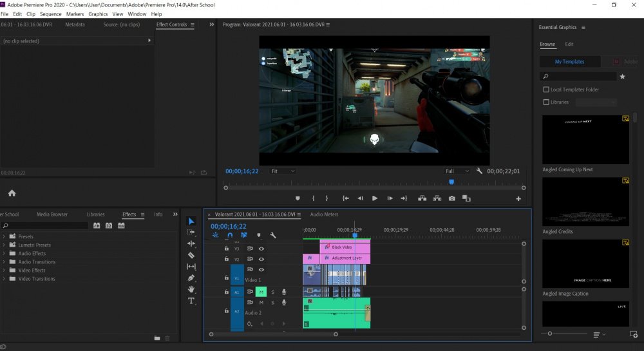The image size is (644, 351).
Task: Click the Home icon
Action: (12, 193)
